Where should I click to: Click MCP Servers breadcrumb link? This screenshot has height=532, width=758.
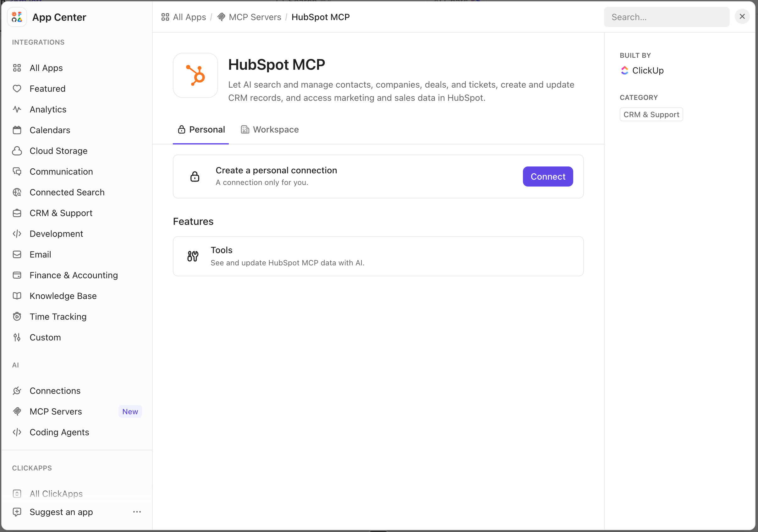click(249, 17)
